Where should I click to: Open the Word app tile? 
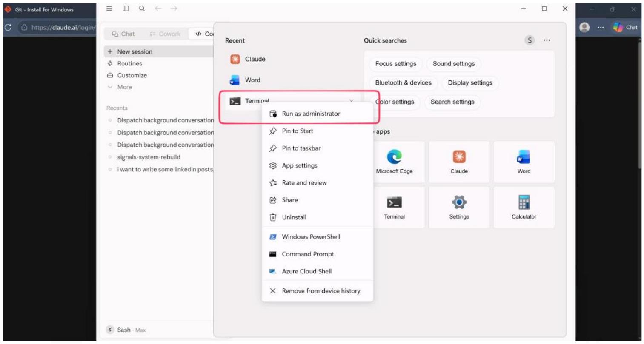524,162
